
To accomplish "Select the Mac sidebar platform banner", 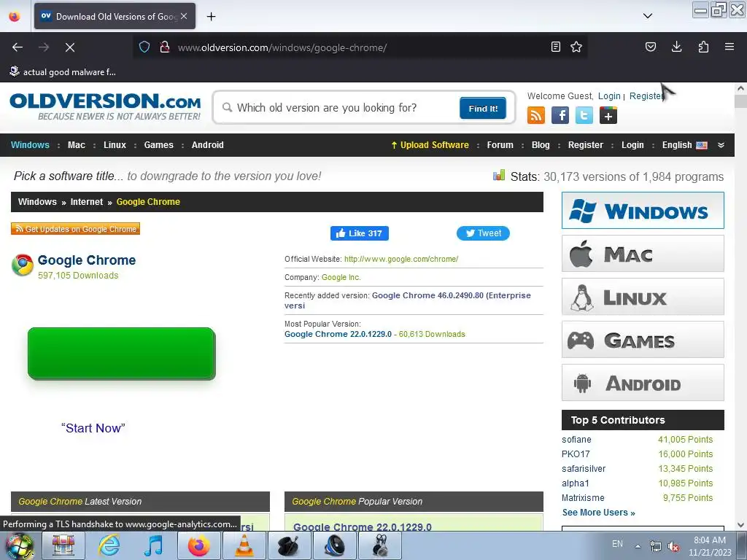I will point(643,254).
